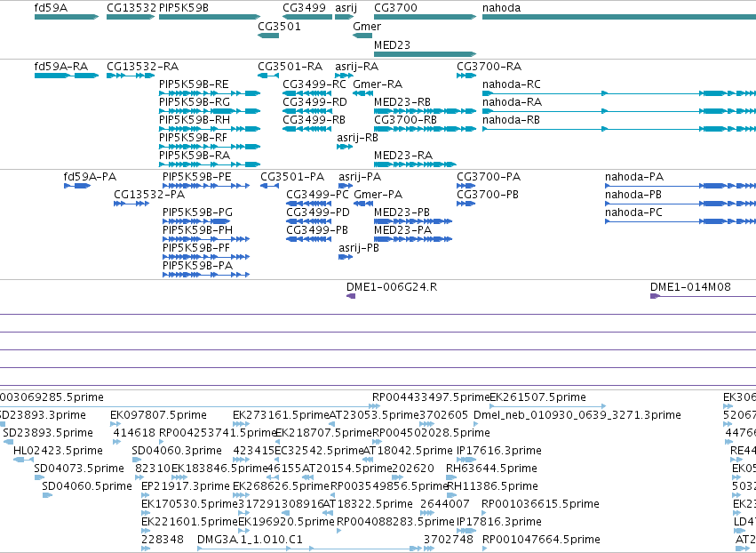Select protein feature CG3700-PA
The width and height of the screenshot is (756, 553).
[466, 186]
